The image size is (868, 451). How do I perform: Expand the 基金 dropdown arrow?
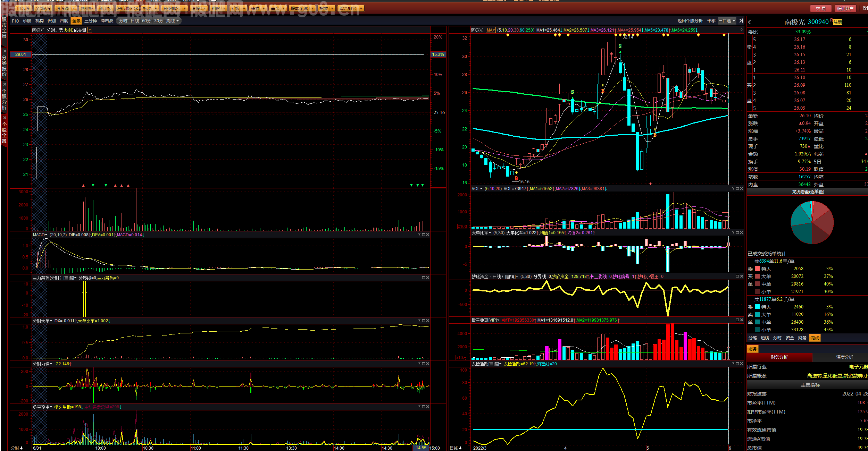point(284,8)
